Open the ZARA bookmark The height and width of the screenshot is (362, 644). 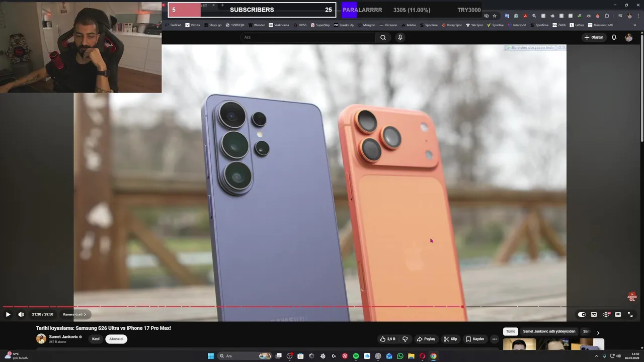(559, 25)
